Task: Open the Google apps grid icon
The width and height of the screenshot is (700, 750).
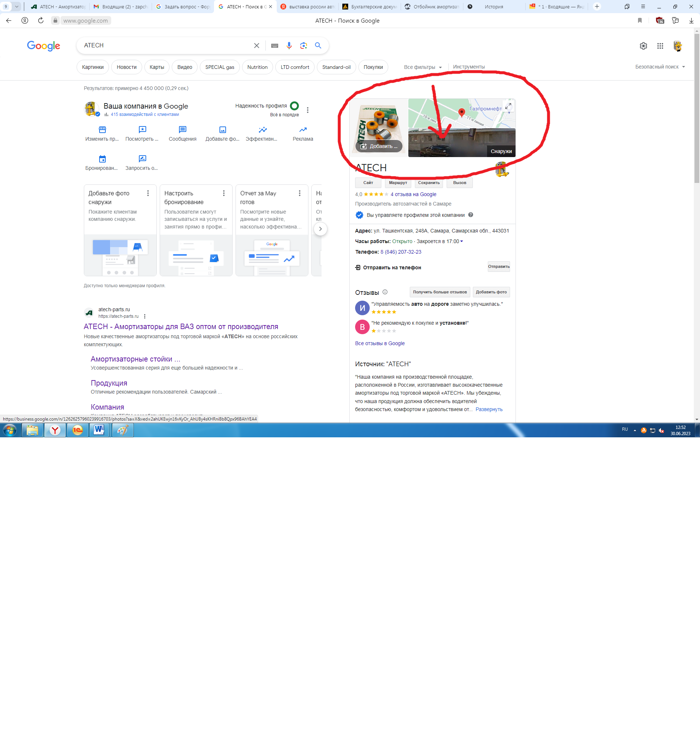Action: pos(660,46)
